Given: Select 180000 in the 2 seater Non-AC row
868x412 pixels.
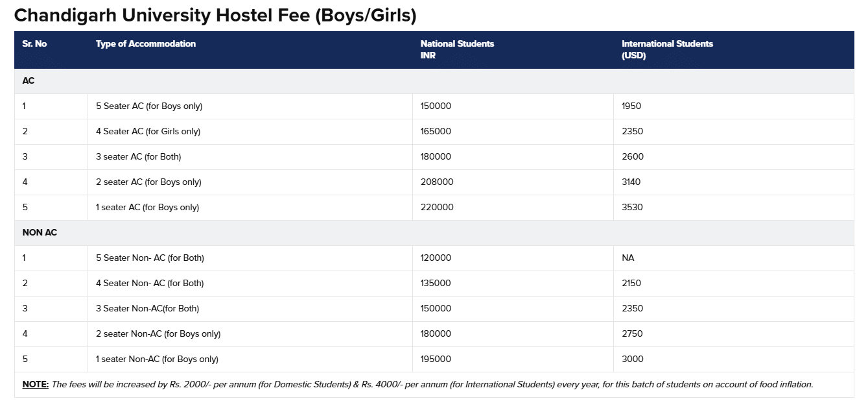Looking at the screenshot, I should point(436,333).
